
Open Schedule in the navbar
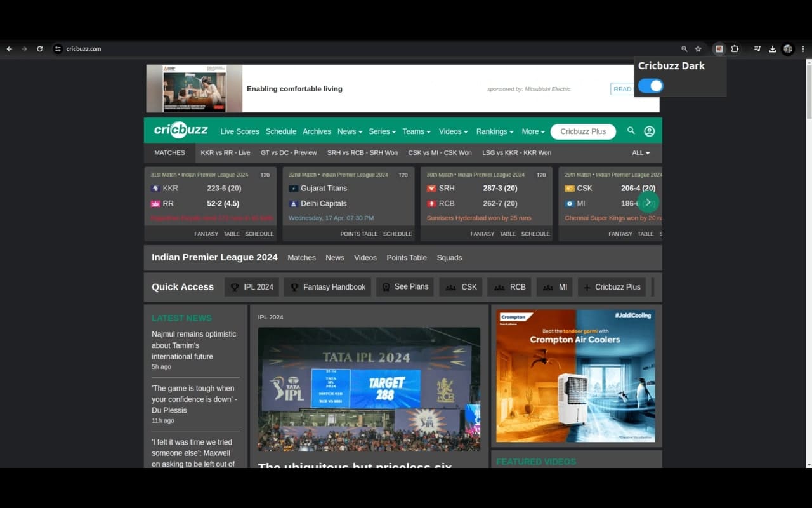pyautogui.click(x=281, y=131)
